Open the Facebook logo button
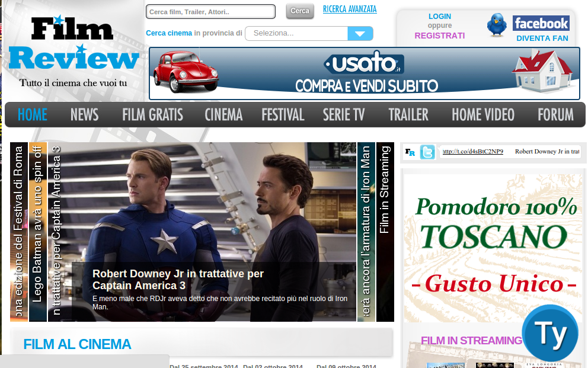The height and width of the screenshot is (368, 588). point(541,23)
